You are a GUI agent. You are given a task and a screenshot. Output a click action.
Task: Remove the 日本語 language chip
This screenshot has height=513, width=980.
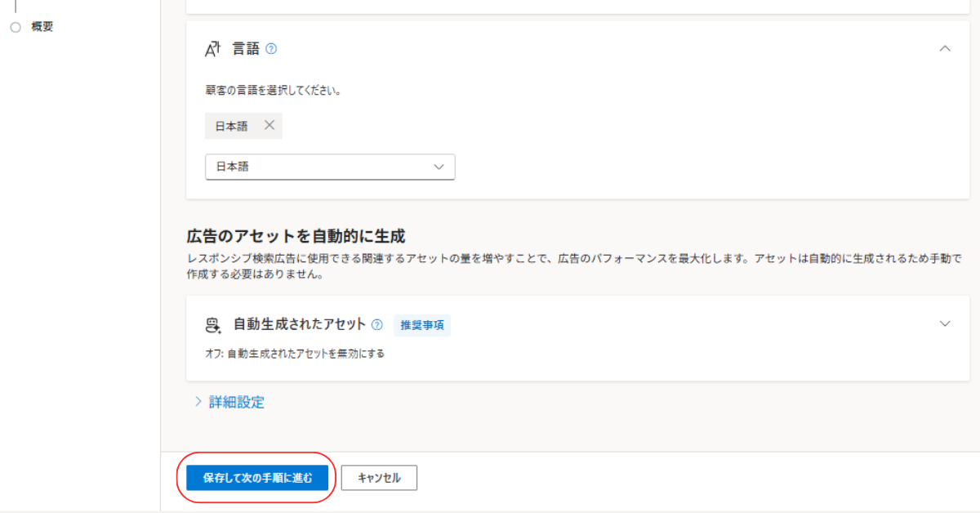(x=269, y=126)
